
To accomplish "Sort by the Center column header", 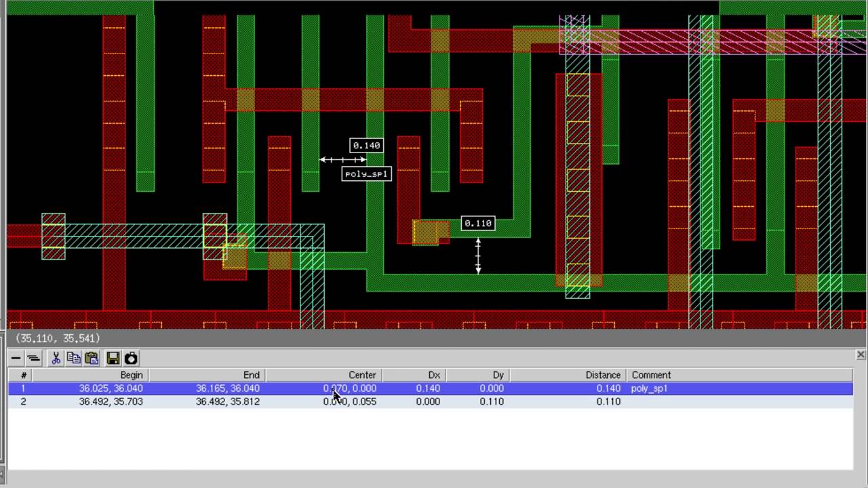I will pyautogui.click(x=323, y=375).
